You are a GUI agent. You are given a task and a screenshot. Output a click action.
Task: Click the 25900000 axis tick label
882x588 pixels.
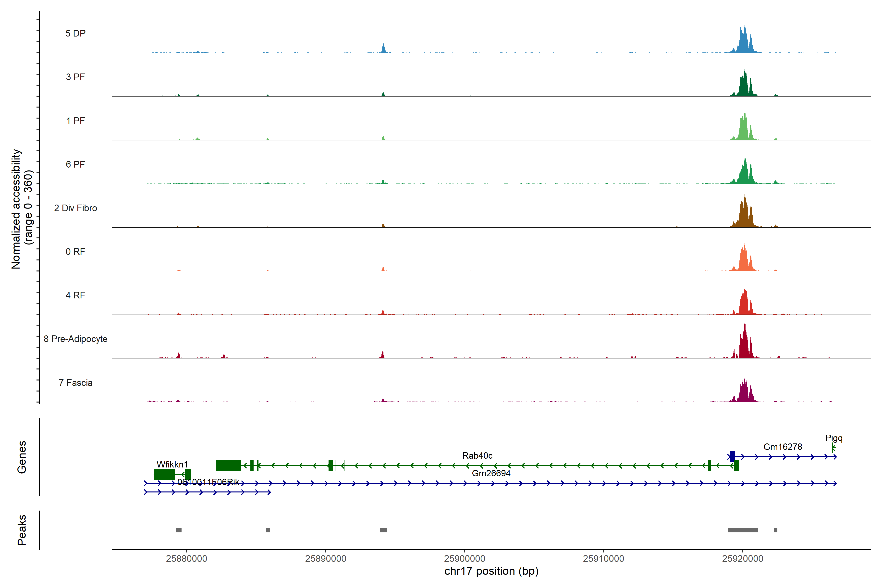tap(465, 558)
